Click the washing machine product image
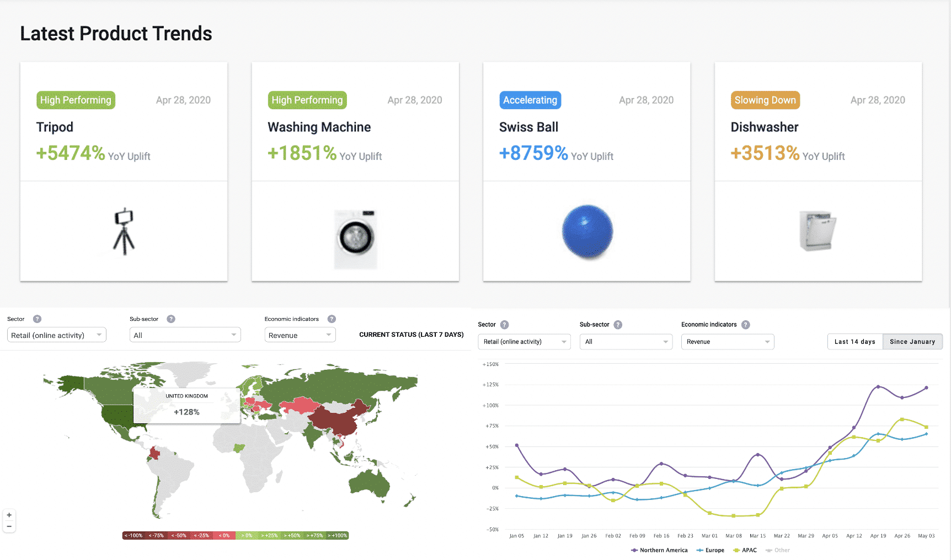951x560 pixels. pos(356,239)
